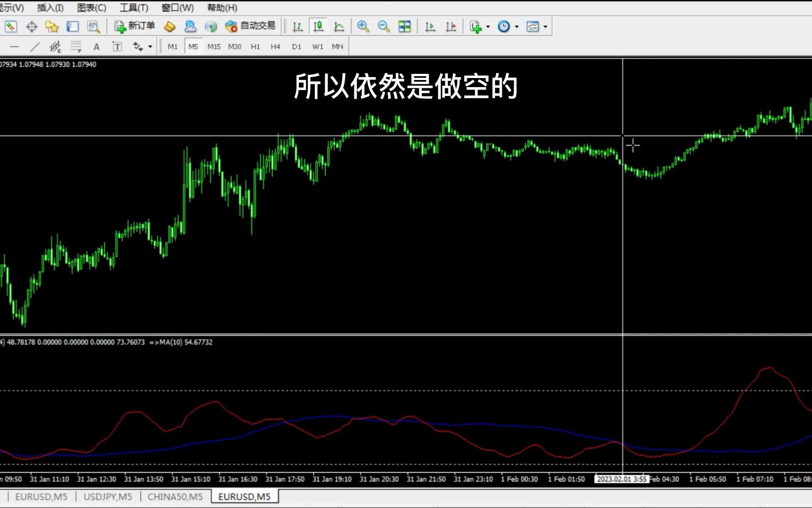Select the CHINA50,M5 chart tab
812x508 pixels.
(175, 496)
